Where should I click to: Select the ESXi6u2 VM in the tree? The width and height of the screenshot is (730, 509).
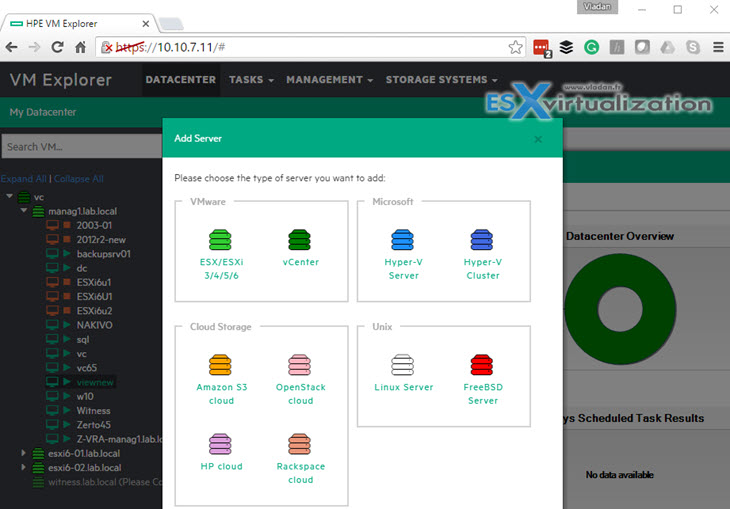point(95,311)
